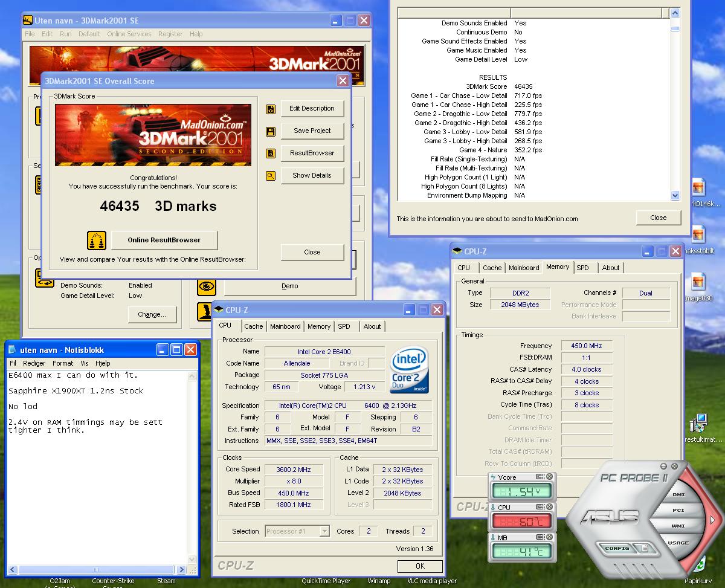Close the PC Probe II widget

[674, 467]
